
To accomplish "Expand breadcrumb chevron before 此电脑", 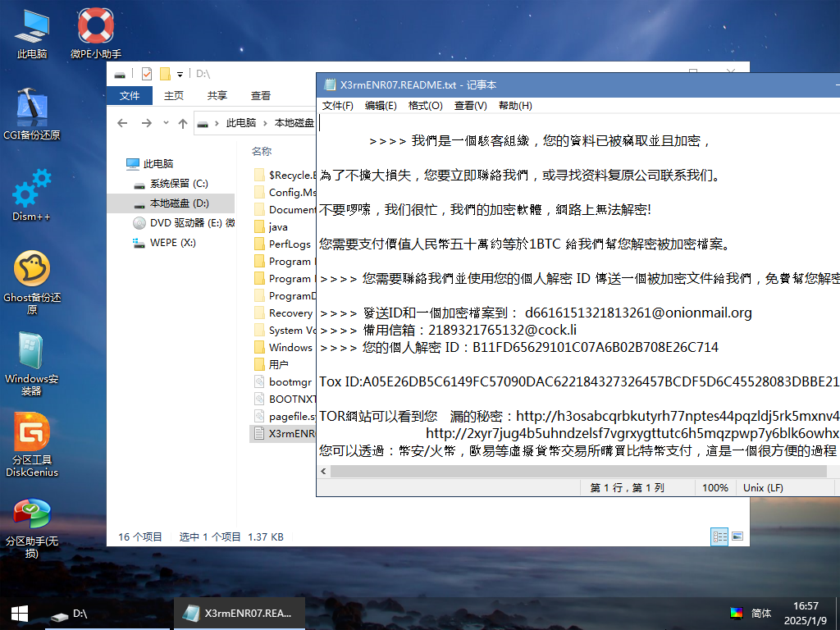I will pyautogui.click(x=217, y=123).
